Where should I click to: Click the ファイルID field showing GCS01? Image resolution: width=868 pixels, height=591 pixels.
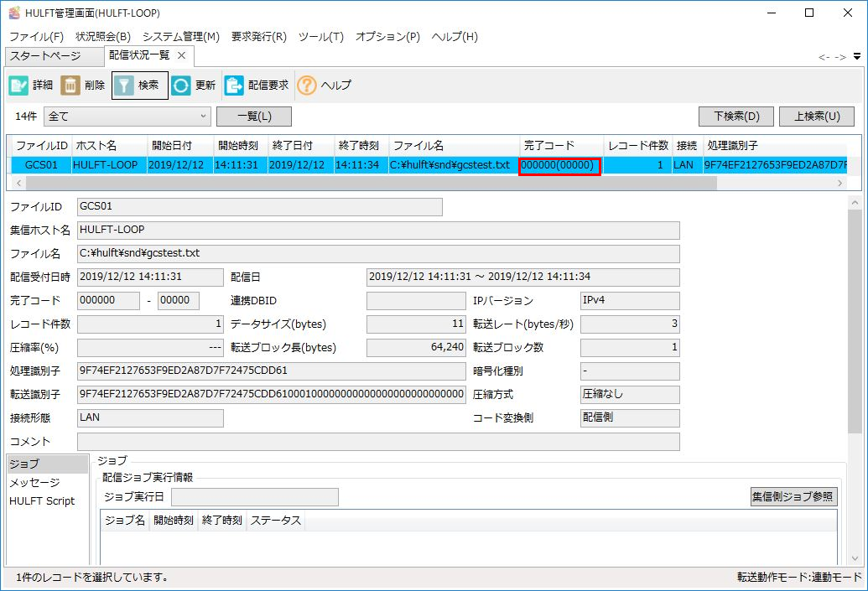(x=260, y=206)
